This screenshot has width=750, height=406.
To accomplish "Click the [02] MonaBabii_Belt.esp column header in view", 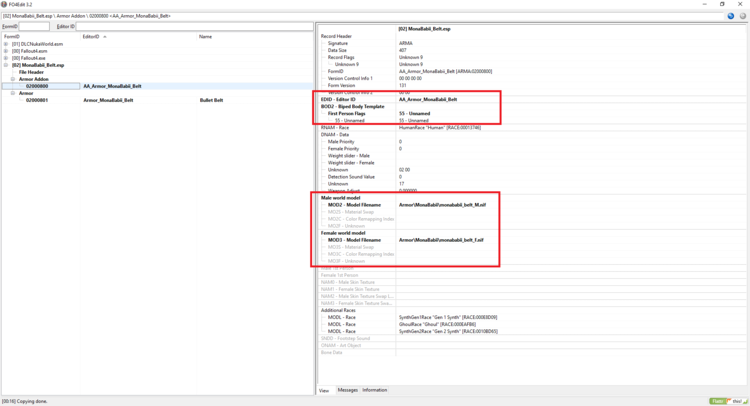I will click(x=425, y=29).
